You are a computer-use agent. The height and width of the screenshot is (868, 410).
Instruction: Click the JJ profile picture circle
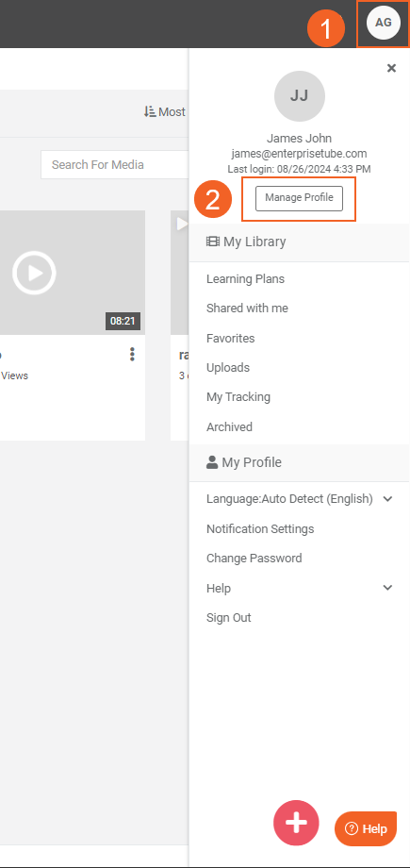[300, 96]
